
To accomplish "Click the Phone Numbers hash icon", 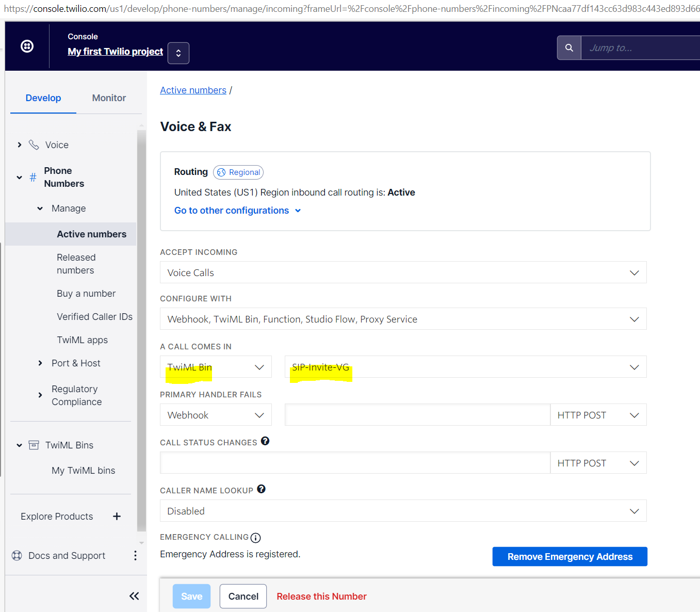I will coord(33,178).
